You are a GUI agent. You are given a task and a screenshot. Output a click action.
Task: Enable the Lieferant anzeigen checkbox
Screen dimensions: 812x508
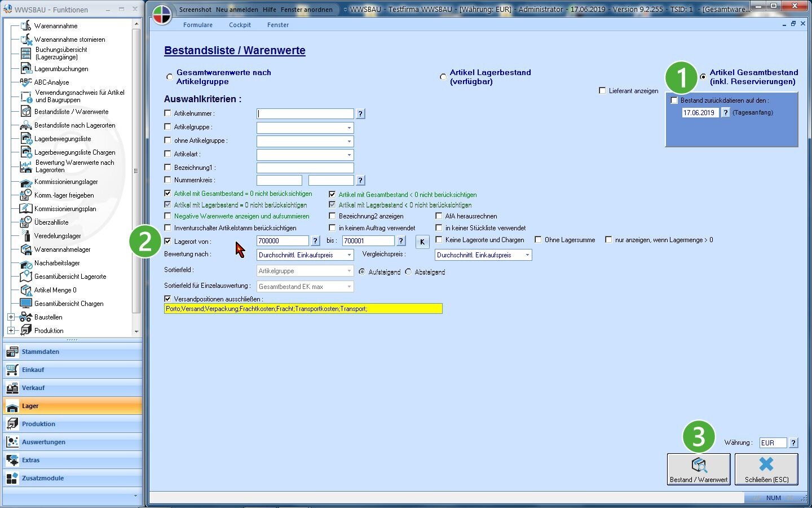(602, 90)
